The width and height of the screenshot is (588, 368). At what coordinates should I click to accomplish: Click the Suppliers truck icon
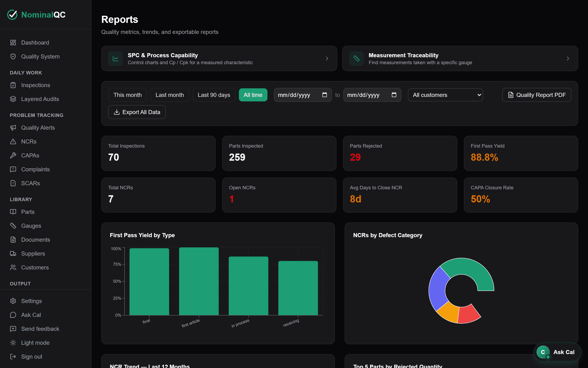pos(13,254)
